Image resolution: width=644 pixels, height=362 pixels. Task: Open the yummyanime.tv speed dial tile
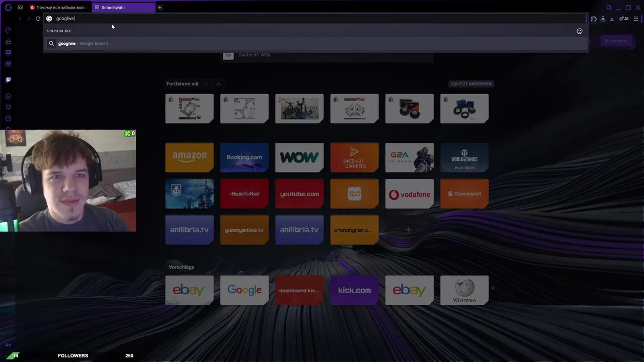point(244,230)
